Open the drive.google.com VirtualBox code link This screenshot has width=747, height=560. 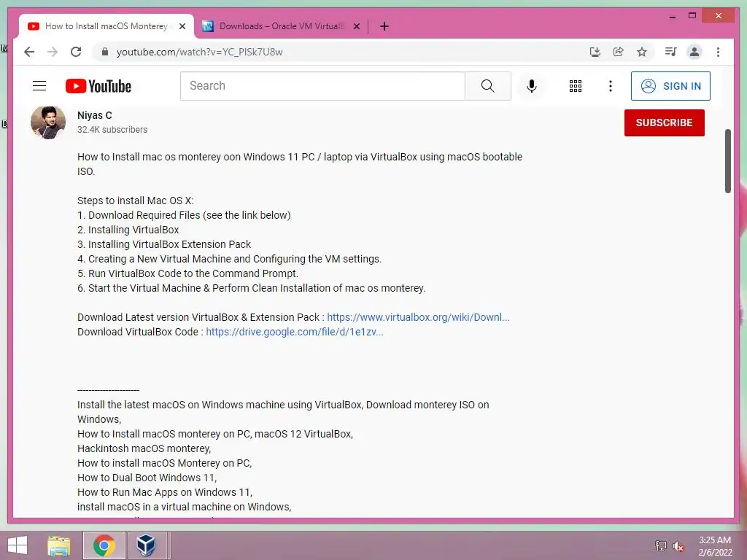[x=295, y=332]
